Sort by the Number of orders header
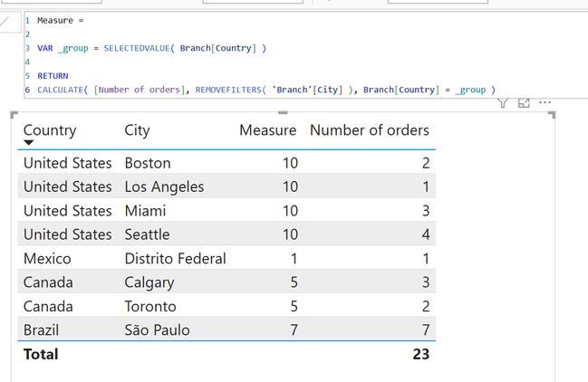 point(370,130)
